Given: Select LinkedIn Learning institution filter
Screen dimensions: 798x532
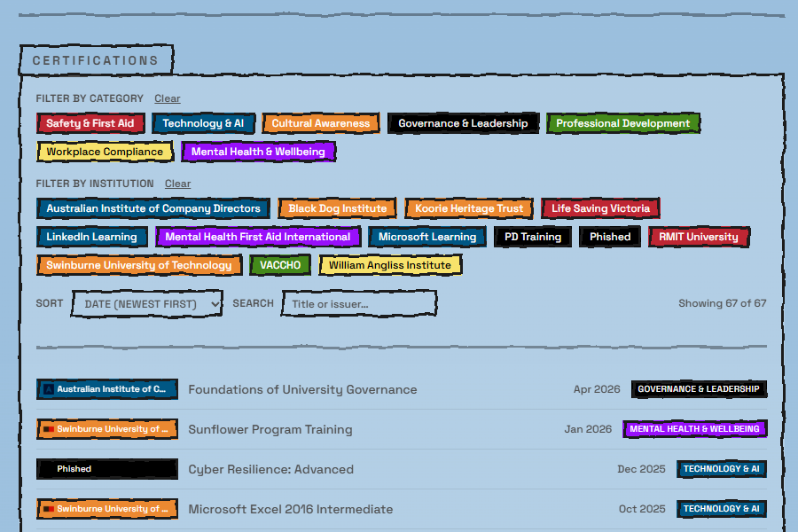Looking at the screenshot, I should click(91, 237).
